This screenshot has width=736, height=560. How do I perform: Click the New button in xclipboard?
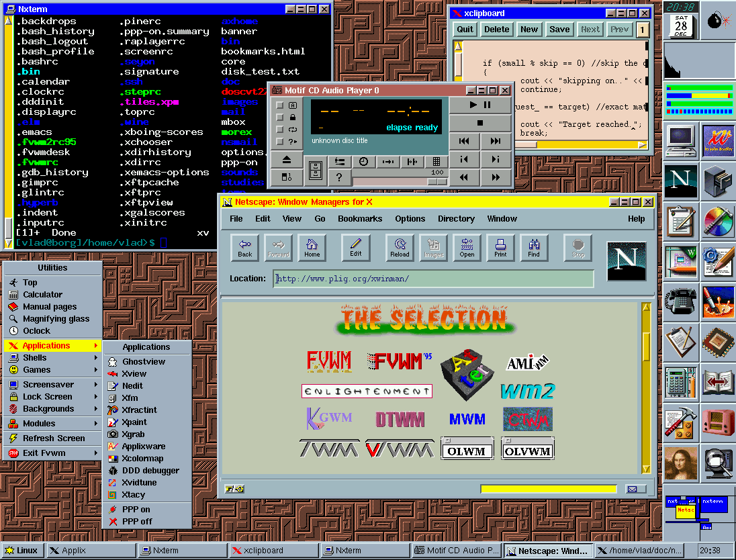[x=529, y=29]
